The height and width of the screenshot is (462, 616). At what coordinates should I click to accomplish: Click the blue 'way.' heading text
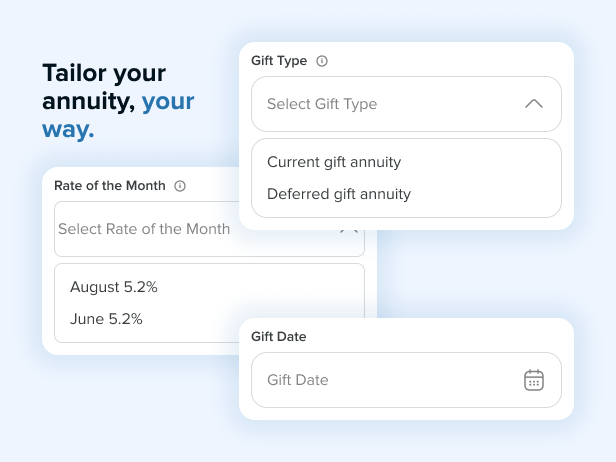pos(68,129)
